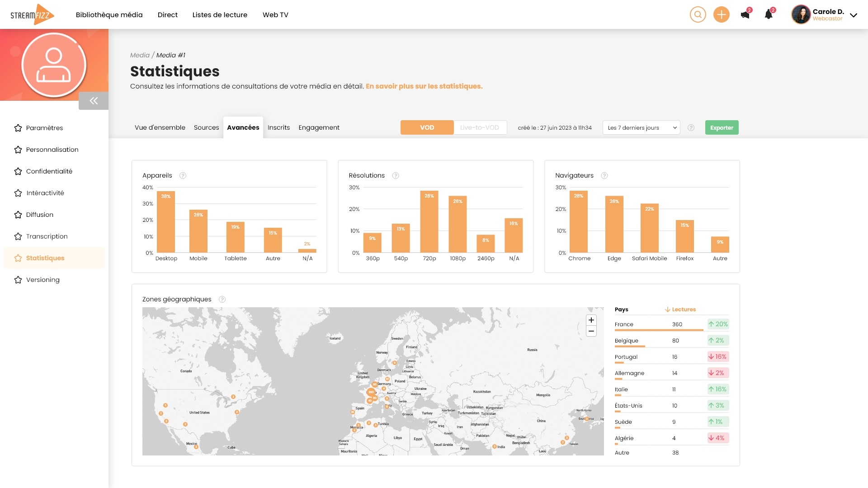The width and height of the screenshot is (868, 488).
Task: Click the search magnifier icon
Action: 698,15
